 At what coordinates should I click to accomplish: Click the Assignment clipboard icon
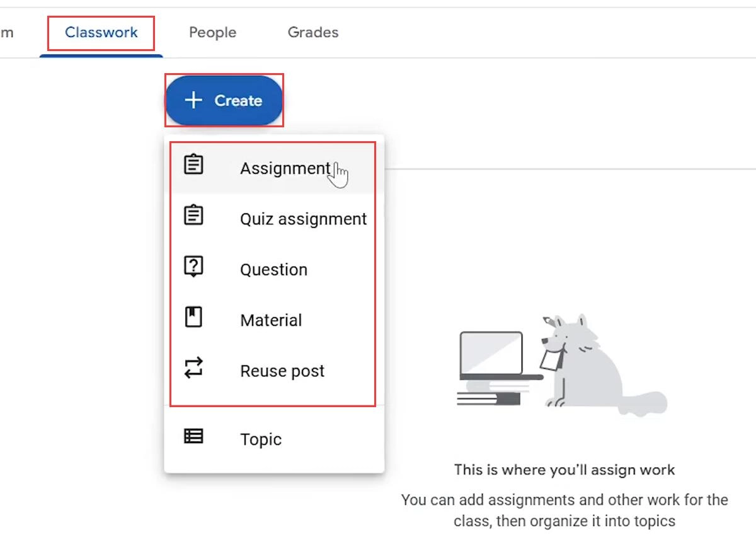pyautogui.click(x=192, y=164)
